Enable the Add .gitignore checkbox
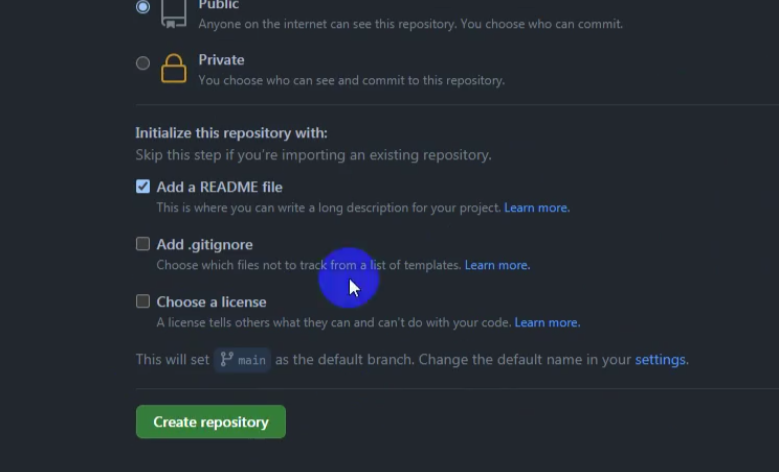 [143, 243]
